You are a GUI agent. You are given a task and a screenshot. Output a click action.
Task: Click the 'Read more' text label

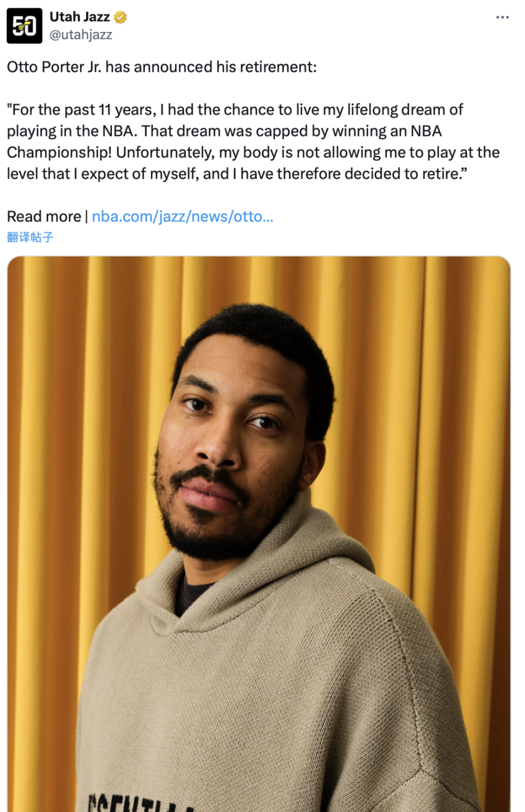44,216
